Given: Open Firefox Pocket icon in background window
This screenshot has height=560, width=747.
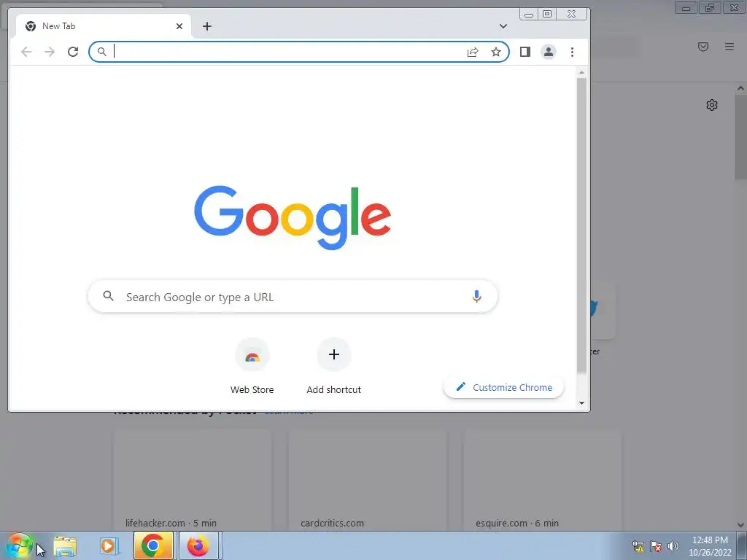Looking at the screenshot, I should coord(703,46).
